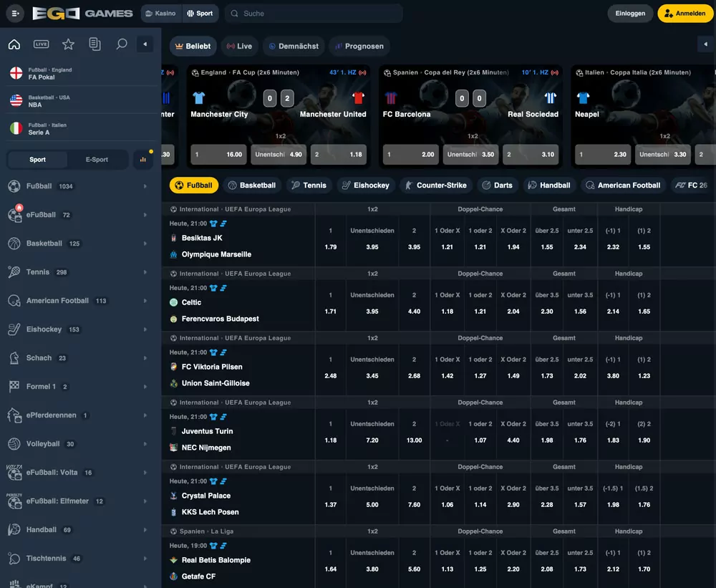716x588 pixels.
Task: Select draw odds 3.95 for Celtic match
Action: point(372,312)
